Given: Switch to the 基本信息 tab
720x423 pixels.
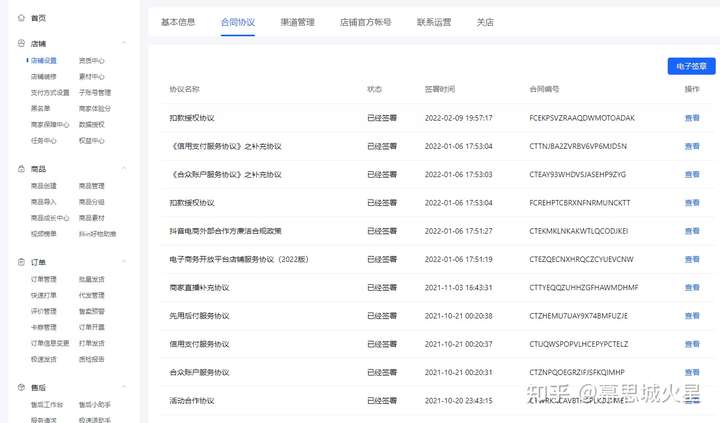Looking at the screenshot, I should [178, 22].
